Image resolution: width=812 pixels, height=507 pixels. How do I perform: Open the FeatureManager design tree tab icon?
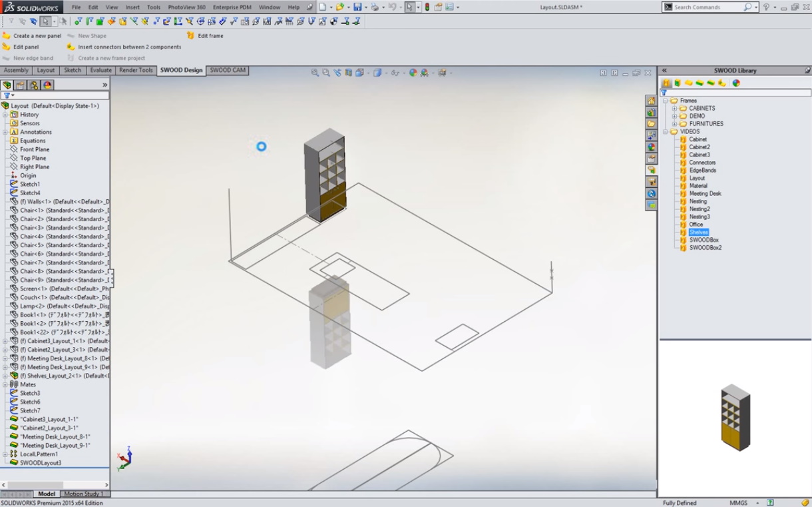point(7,85)
